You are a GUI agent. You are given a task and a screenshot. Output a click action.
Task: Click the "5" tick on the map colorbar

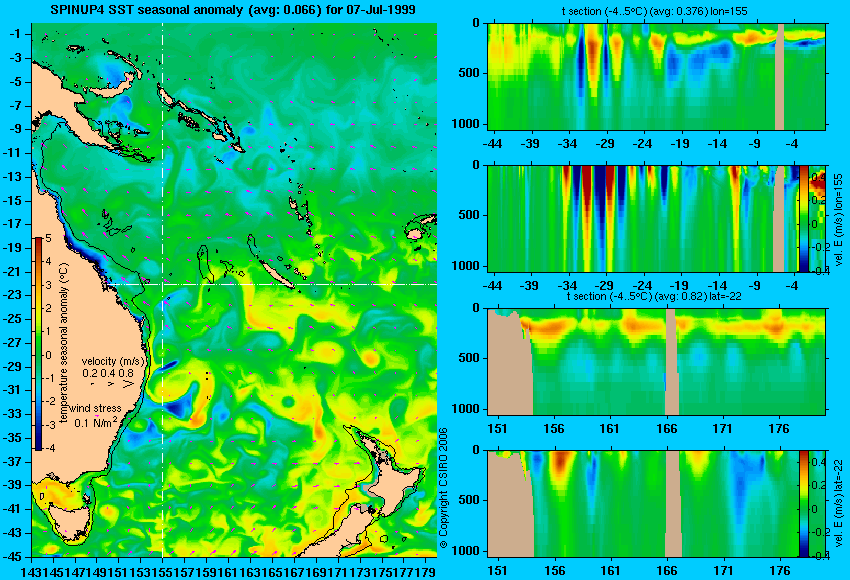point(49,238)
